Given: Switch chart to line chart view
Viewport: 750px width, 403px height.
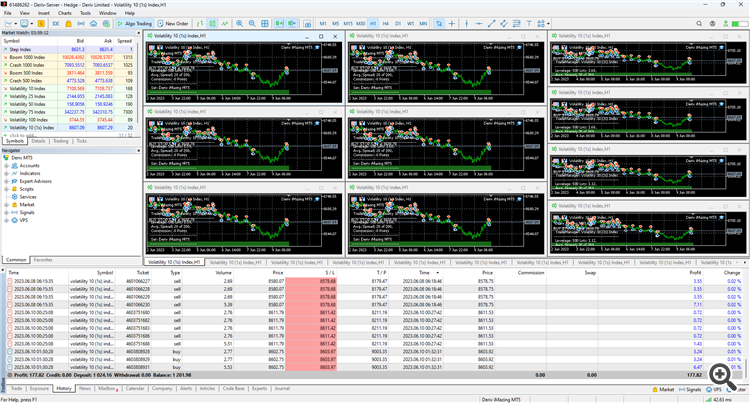Looking at the screenshot, I should (x=224, y=23).
